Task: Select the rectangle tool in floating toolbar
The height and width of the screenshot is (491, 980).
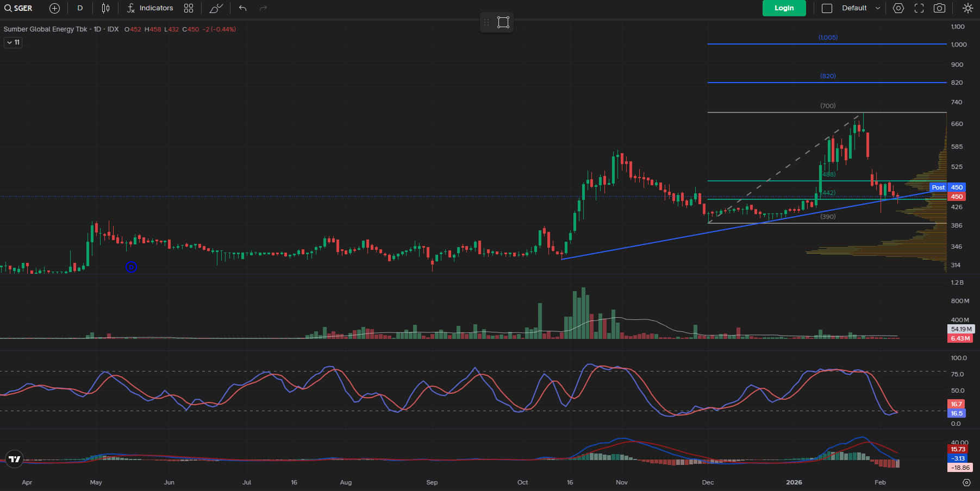Action: 503,22
